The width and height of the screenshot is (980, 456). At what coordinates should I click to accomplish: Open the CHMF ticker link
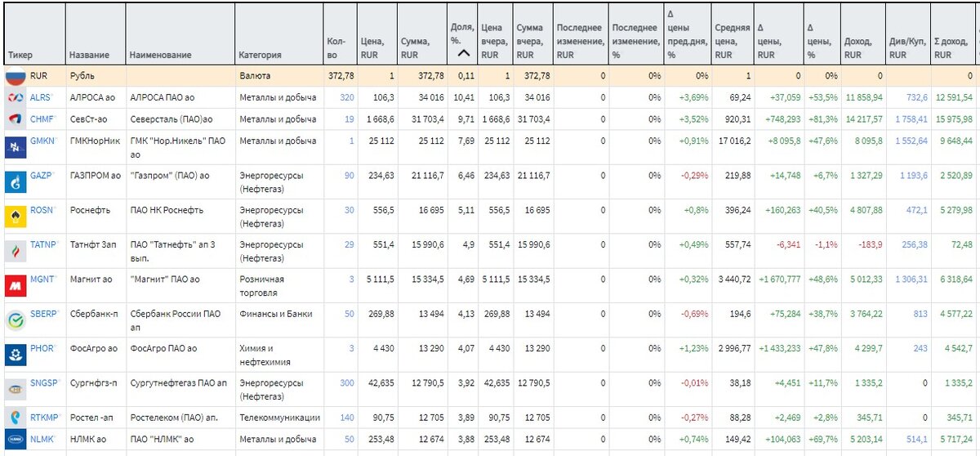click(42, 119)
